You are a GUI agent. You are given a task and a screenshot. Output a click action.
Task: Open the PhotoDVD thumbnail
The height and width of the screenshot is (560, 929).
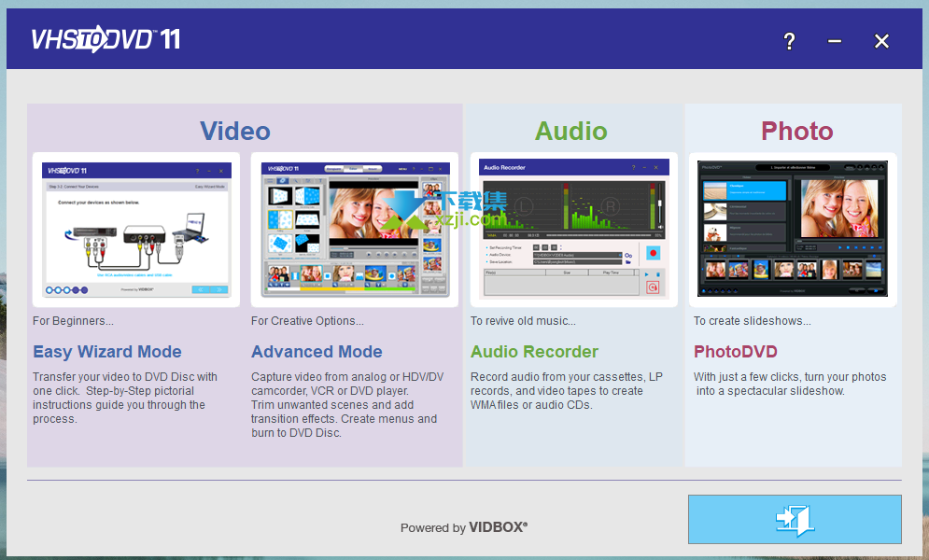pos(793,230)
